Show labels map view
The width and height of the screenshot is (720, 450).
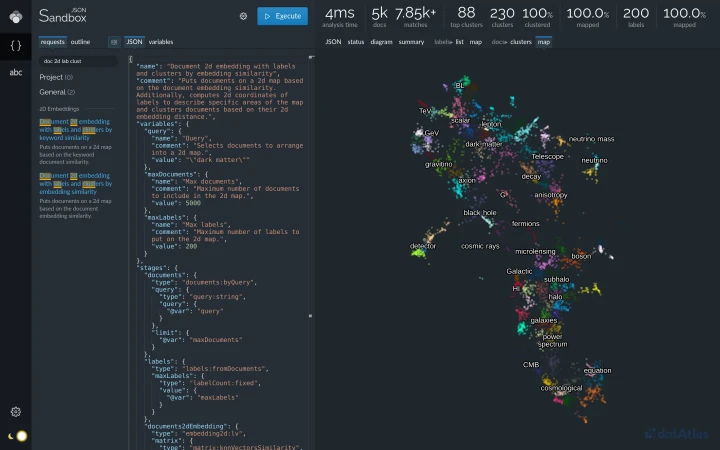(x=475, y=42)
